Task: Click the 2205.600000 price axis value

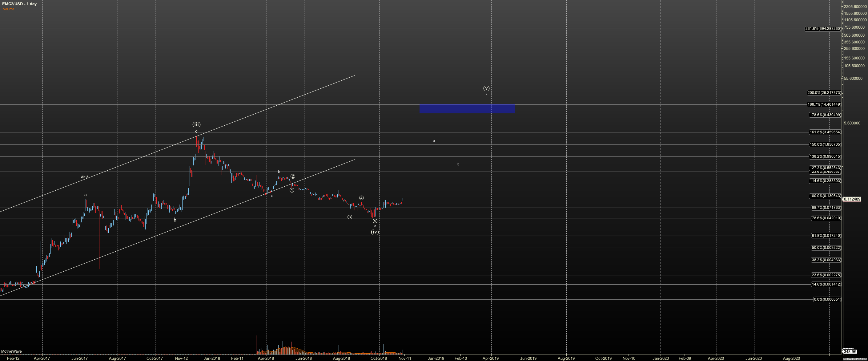Action: point(855,7)
